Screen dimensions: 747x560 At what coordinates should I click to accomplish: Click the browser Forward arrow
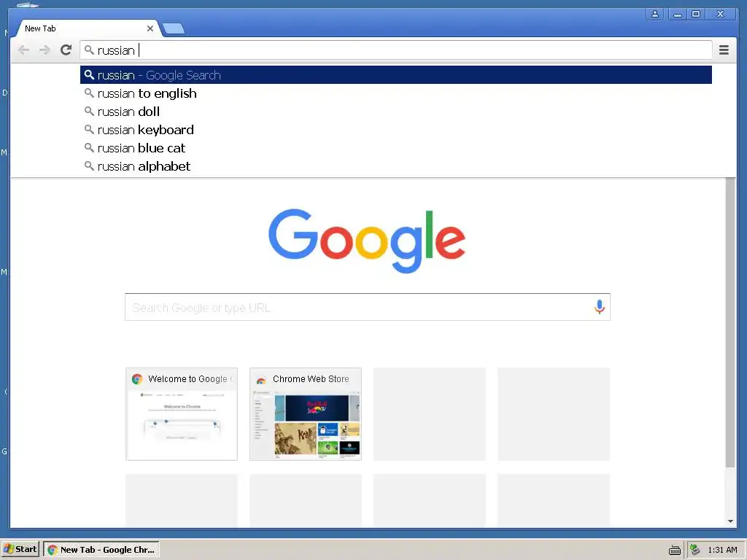44,50
